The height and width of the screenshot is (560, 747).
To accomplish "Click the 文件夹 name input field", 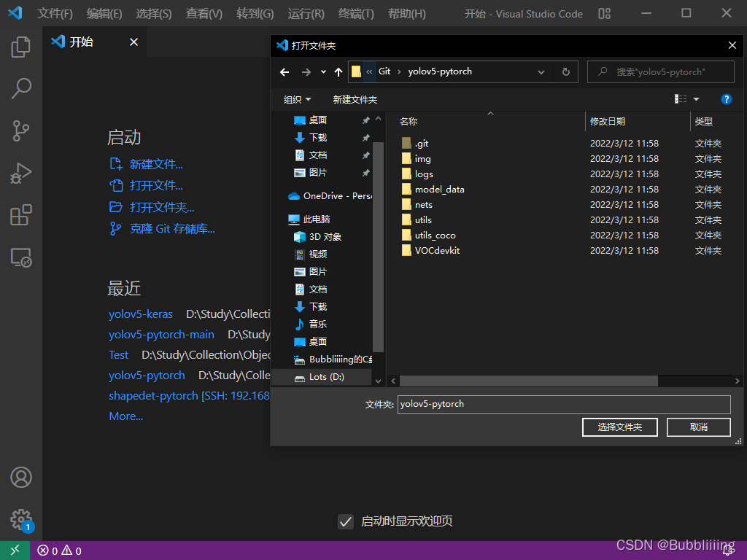I will coord(564,404).
